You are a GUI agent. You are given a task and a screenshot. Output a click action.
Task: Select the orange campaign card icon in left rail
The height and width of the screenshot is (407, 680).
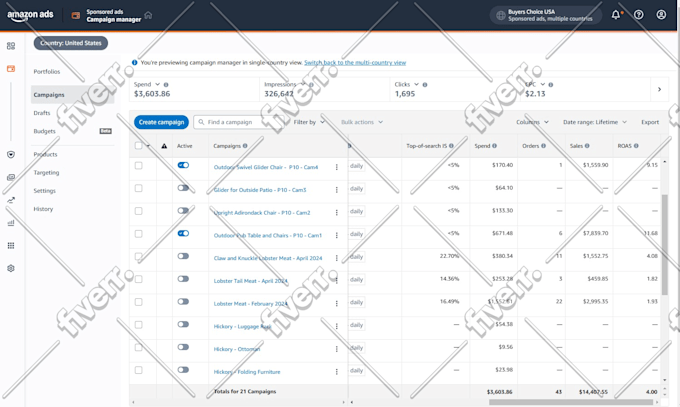pyautogui.click(x=11, y=69)
